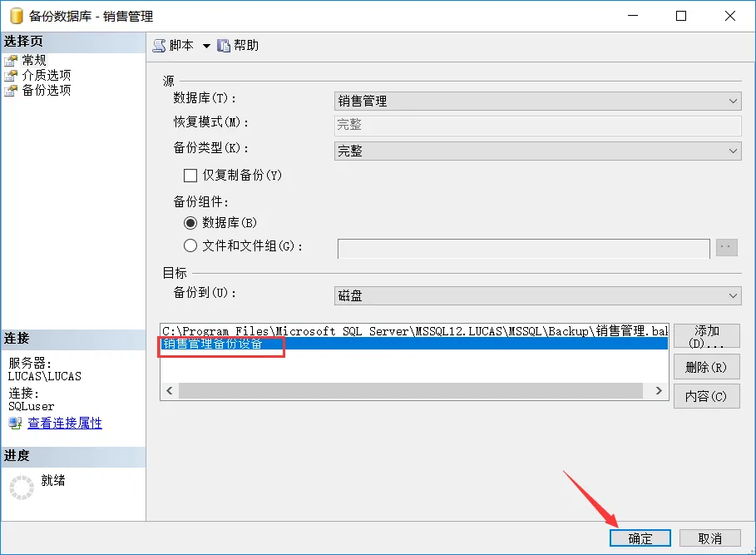Screen dimensions: 756x555
Task: Close the 备份数据库 dialog
Action: coord(730,16)
